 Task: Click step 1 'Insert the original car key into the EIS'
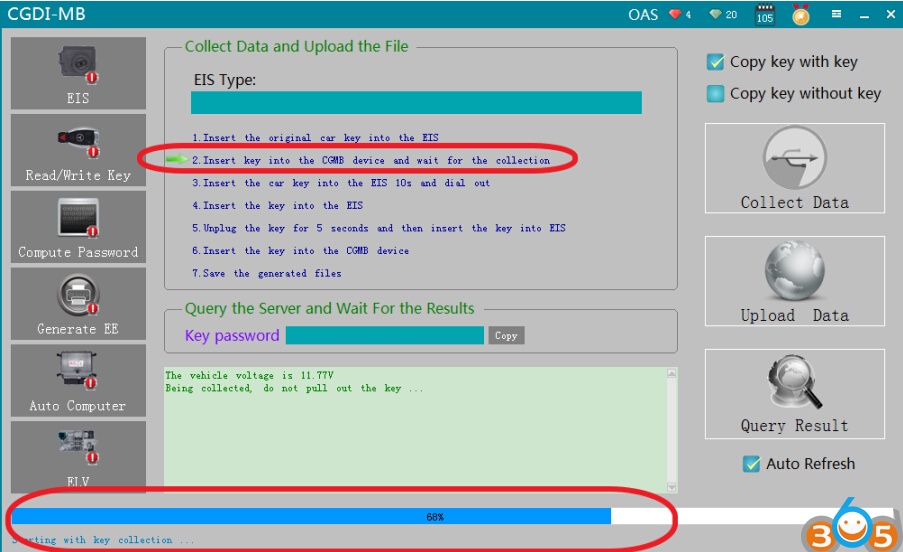click(316, 138)
